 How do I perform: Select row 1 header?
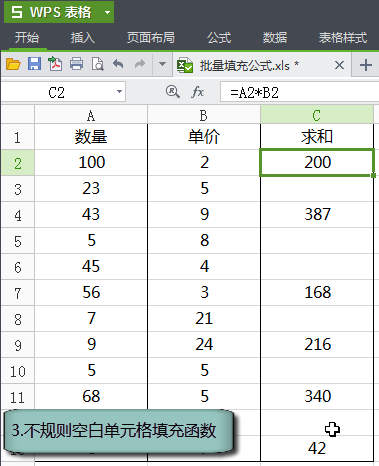click(x=18, y=137)
